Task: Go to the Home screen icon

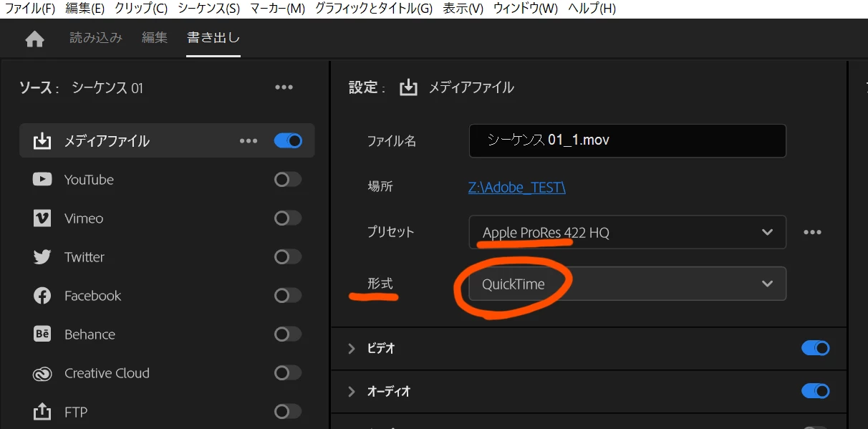Action: tap(34, 39)
